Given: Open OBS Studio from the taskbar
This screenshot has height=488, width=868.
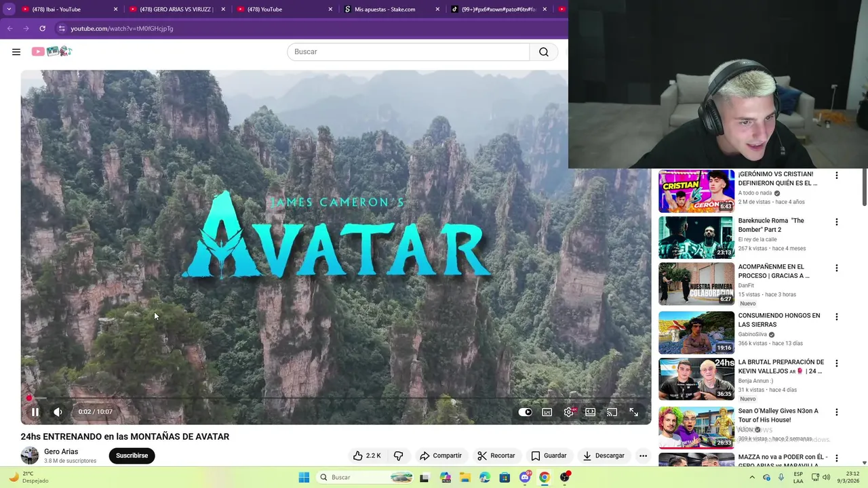Looking at the screenshot, I should pos(565,477).
